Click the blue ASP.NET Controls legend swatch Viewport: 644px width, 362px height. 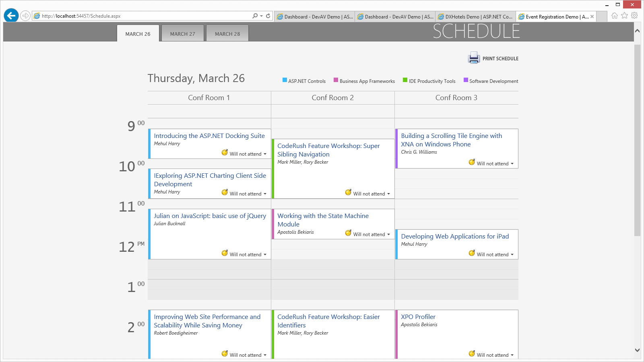pos(285,80)
